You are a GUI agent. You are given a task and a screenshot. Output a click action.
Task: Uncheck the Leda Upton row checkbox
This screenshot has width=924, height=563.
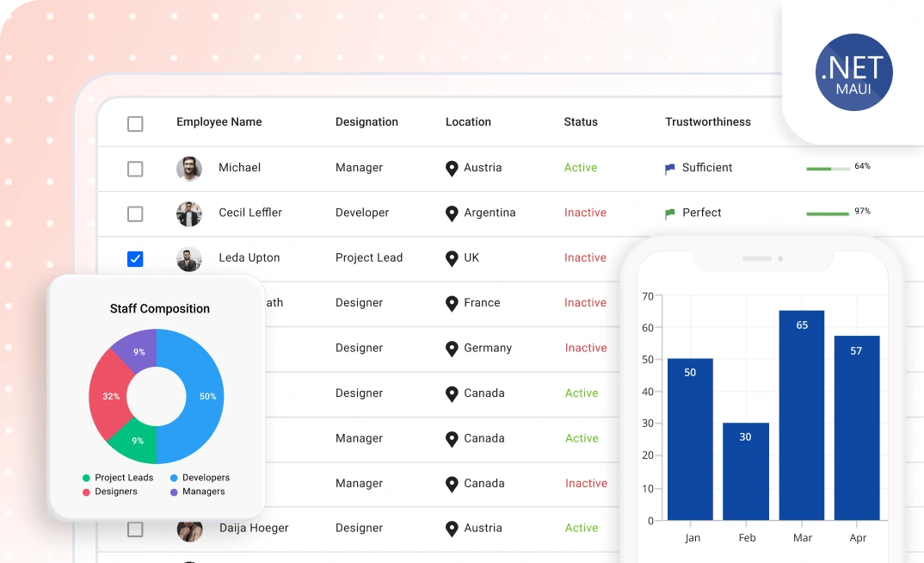coord(135,259)
